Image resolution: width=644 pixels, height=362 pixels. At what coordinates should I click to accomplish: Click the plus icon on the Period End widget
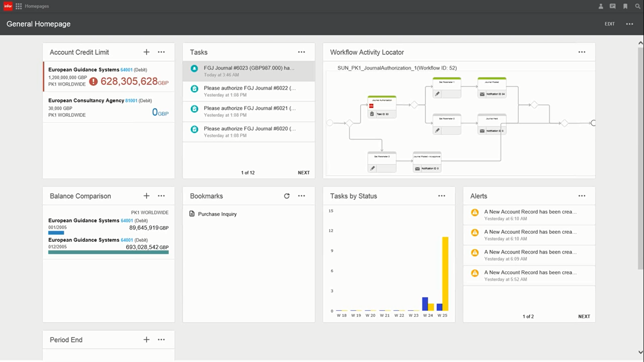click(146, 339)
